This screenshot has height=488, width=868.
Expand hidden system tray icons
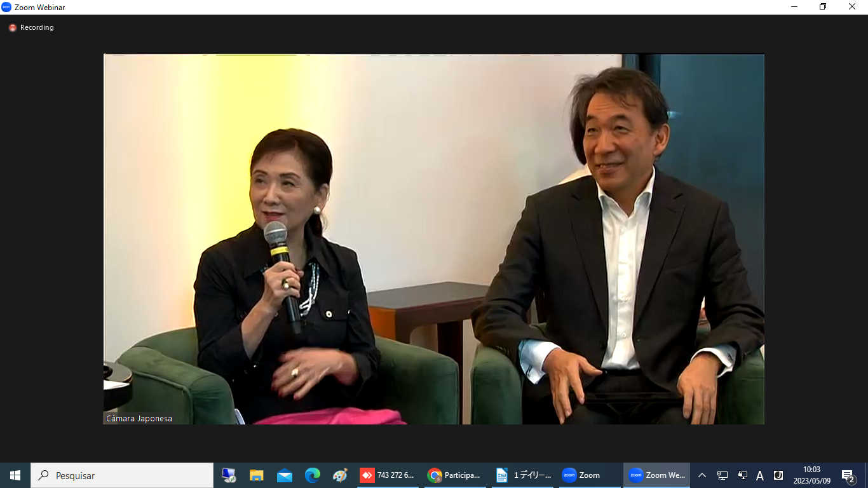(x=702, y=475)
